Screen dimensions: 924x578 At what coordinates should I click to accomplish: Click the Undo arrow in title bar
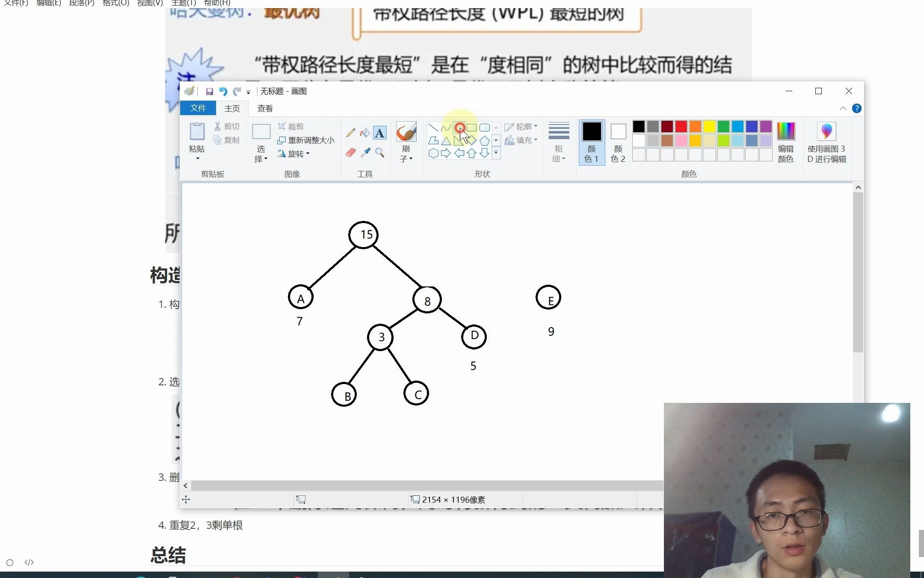(223, 91)
